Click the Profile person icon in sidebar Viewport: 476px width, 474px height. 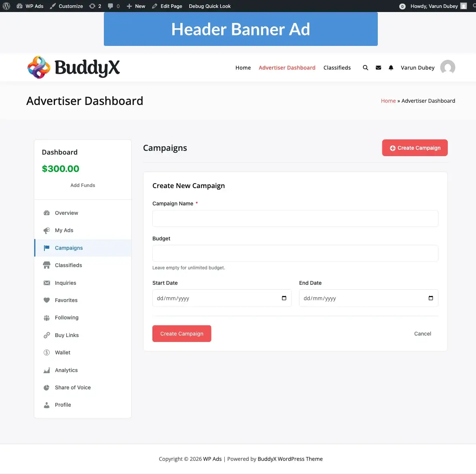[x=47, y=405]
